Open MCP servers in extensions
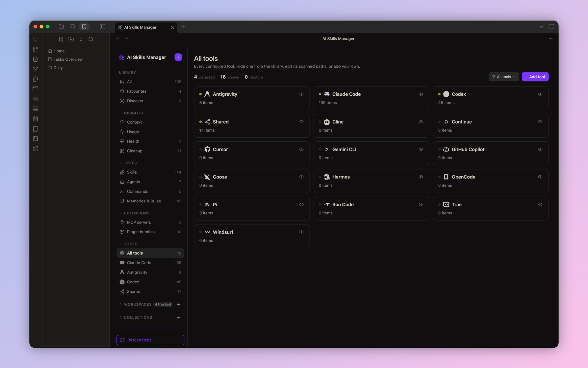Image resolution: width=588 pixels, height=368 pixels. point(150,222)
